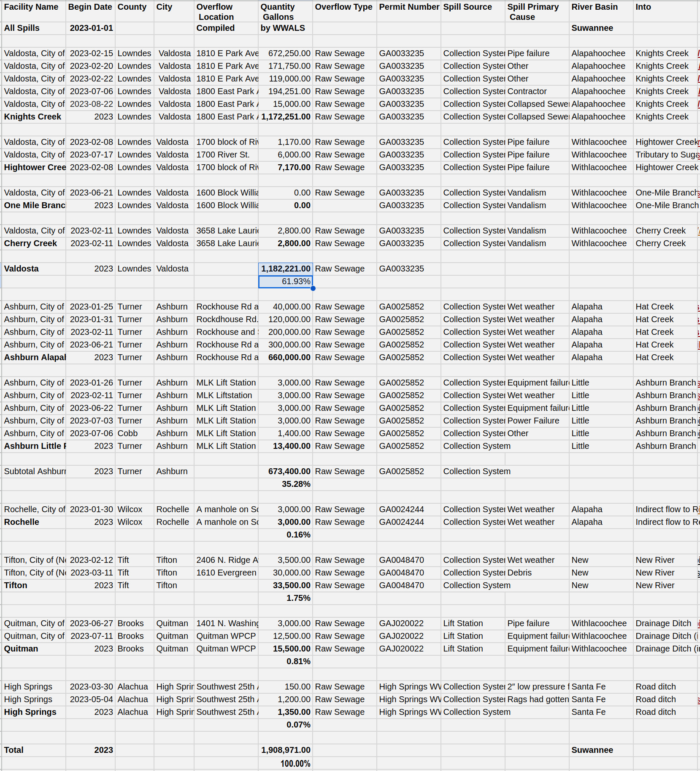Select the bold 1,350.00 quantity cell
This screenshot has height=771, width=700.
(286, 712)
